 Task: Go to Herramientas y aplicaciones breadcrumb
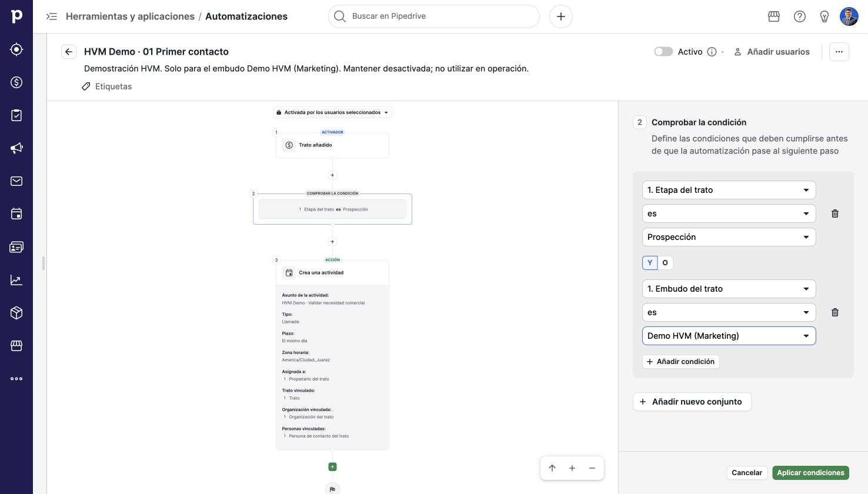pos(130,16)
